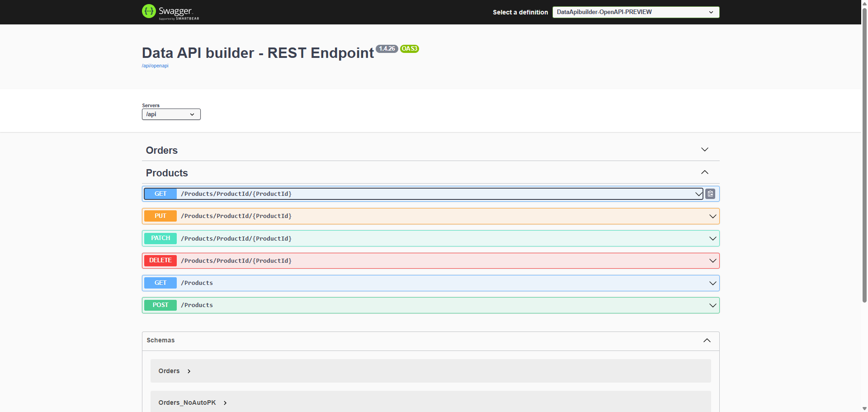Click the Orders tag heading
Screen dimensions: 868x412
[162, 150]
